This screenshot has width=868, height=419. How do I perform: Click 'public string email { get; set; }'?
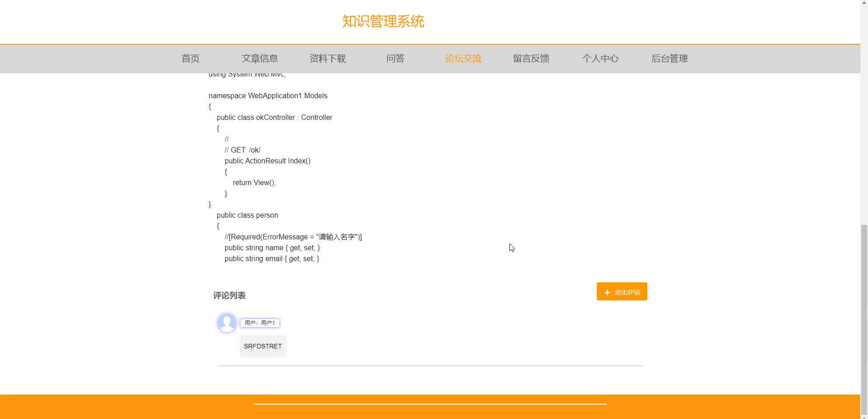pyautogui.click(x=272, y=258)
